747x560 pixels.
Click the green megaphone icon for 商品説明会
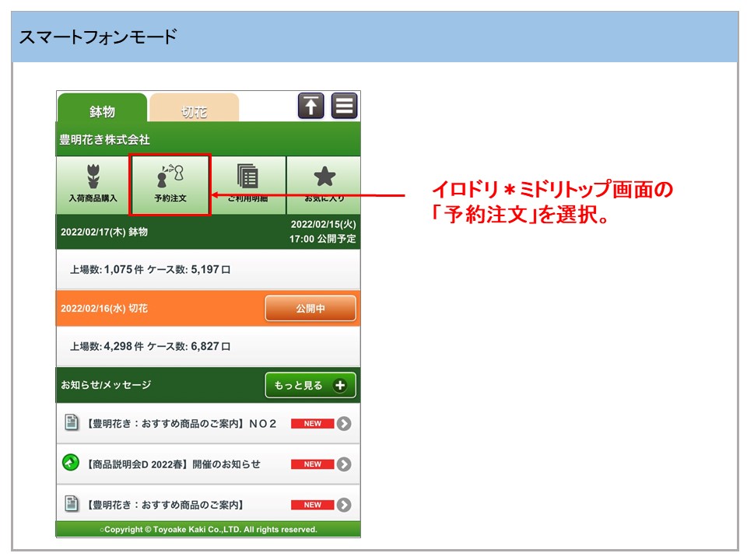click(71, 464)
